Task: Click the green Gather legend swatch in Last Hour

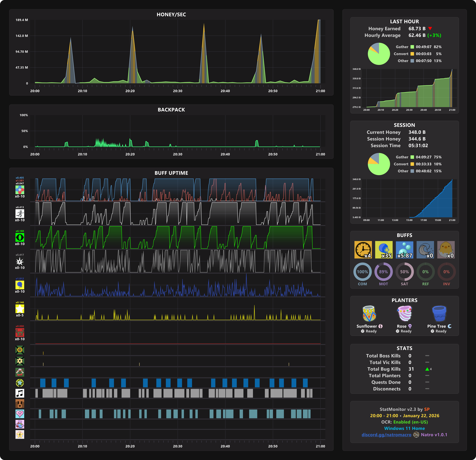Action: pos(412,47)
